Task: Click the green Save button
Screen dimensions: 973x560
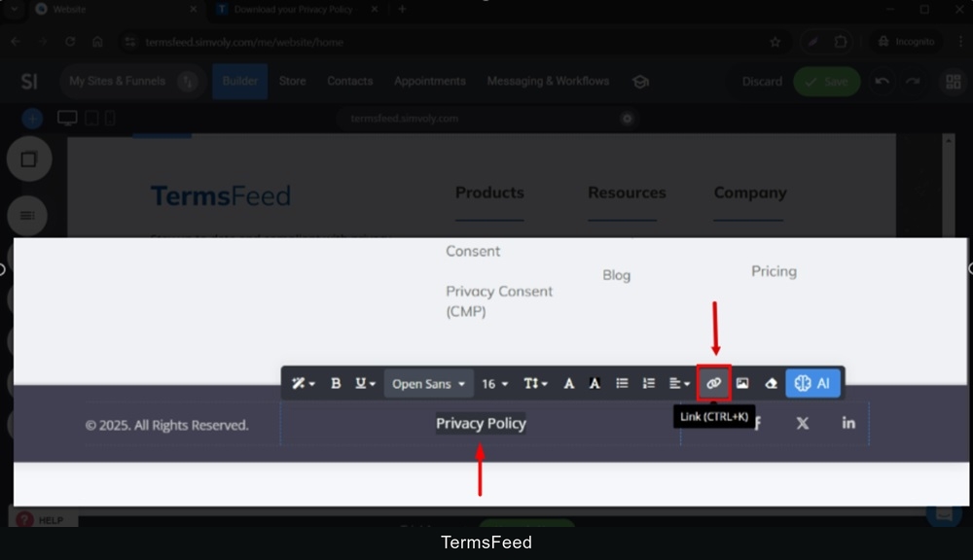Action: click(x=826, y=82)
